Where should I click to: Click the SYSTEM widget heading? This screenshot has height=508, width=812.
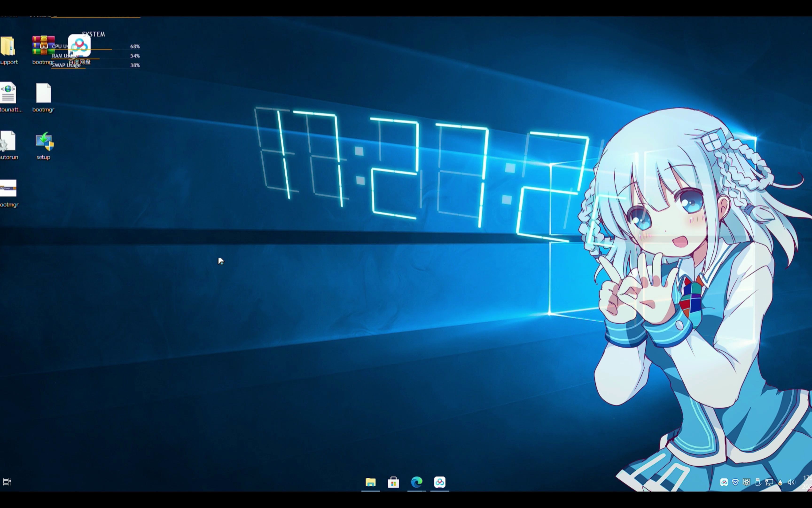[94, 34]
